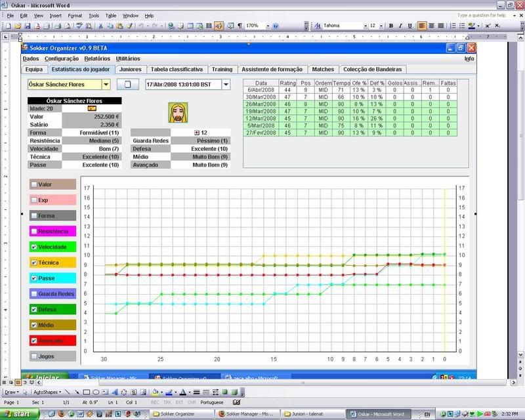Tick the Valor checkbox in the chart legend
This screenshot has width=525, height=420.
click(x=34, y=184)
